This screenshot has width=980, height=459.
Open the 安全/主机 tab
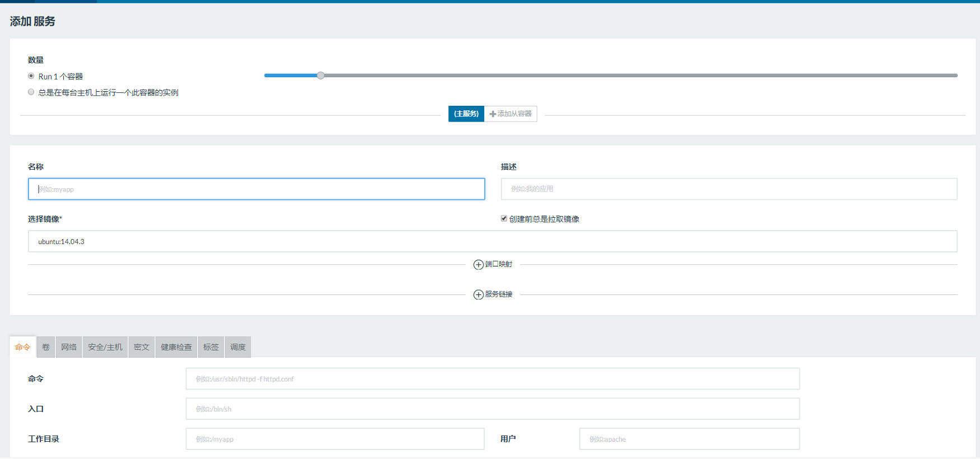[x=105, y=347]
